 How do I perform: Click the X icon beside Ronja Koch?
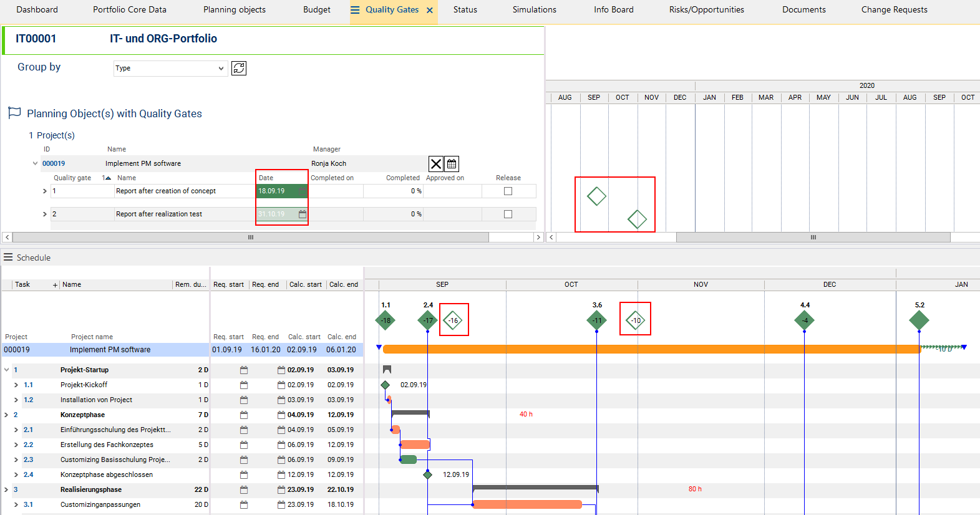[x=435, y=164]
